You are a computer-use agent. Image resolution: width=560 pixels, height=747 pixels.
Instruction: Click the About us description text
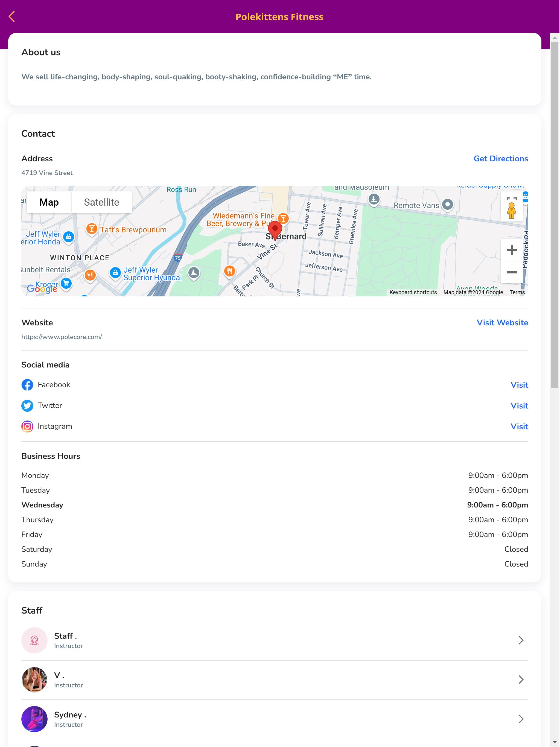(x=196, y=77)
